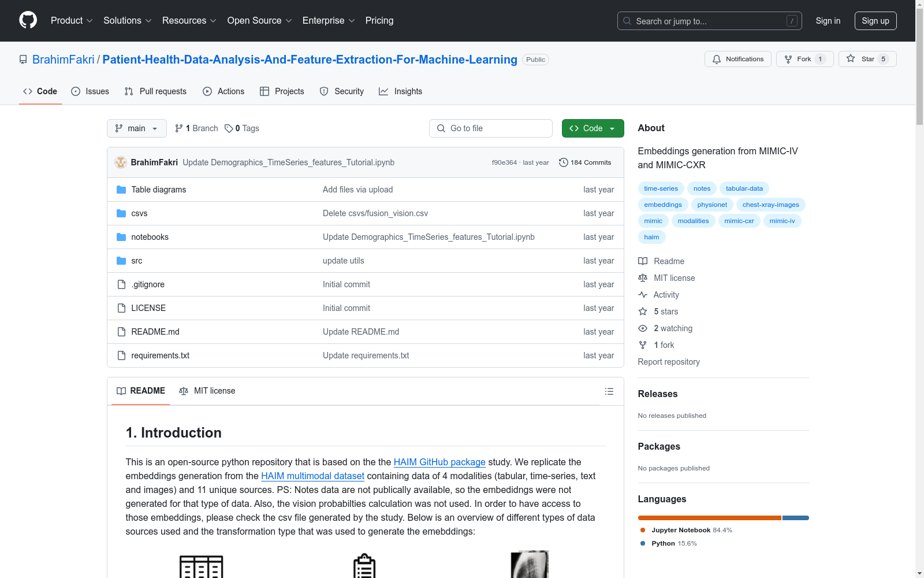Click the chest-xray-images topic tag
The height and width of the screenshot is (578, 924).
point(771,205)
